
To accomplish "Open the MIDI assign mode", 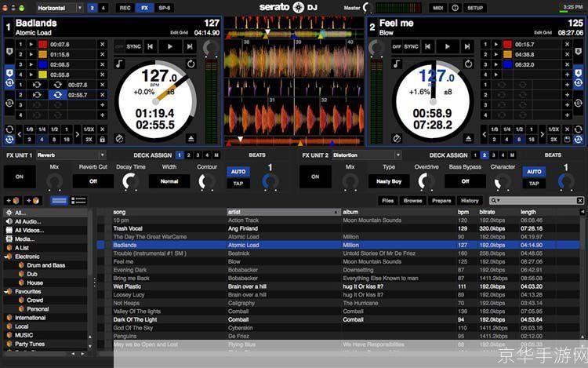I will point(438,8).
